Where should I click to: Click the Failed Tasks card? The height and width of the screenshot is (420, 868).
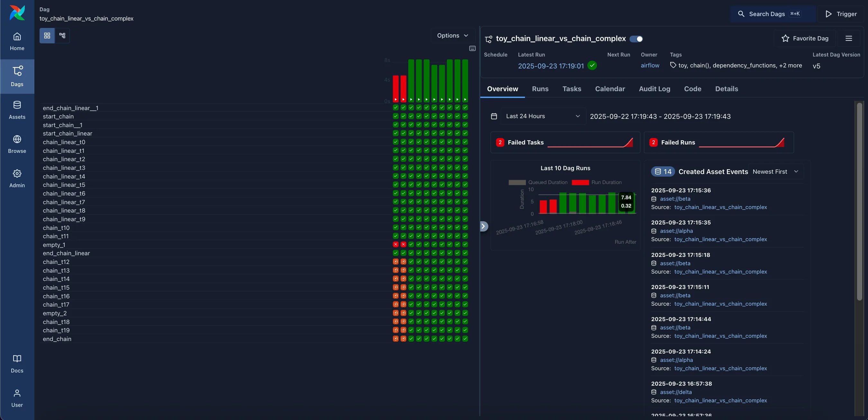565,142
